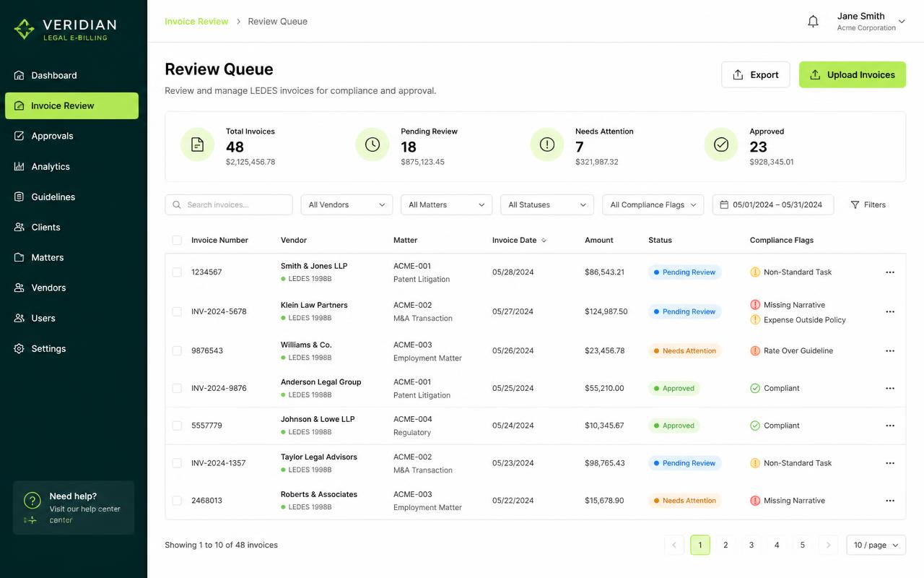Screen dimensions: 924x578
Task: Click the Klein Law Partners vendor name
Action: (x=314, y=305)
